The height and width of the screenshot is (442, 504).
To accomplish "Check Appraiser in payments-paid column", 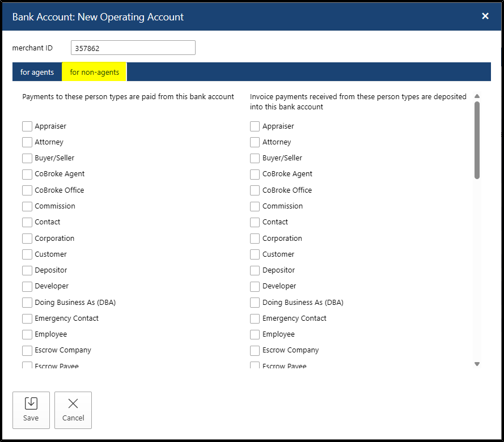I will (27, 126).
